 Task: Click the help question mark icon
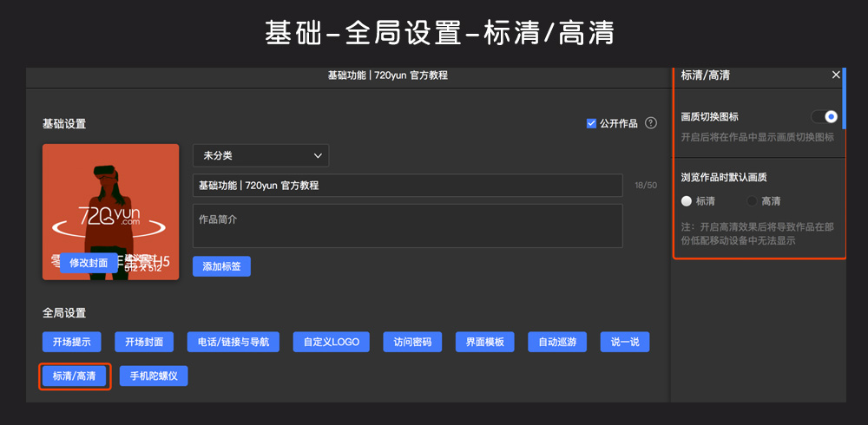point(651,124)
